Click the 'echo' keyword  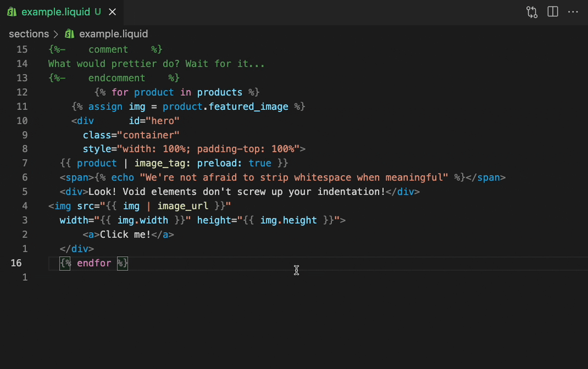click(123, 177)
